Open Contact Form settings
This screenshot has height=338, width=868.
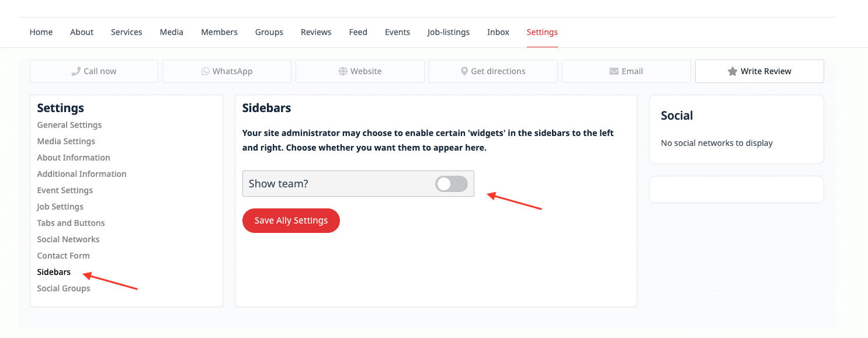click(63, 256)
